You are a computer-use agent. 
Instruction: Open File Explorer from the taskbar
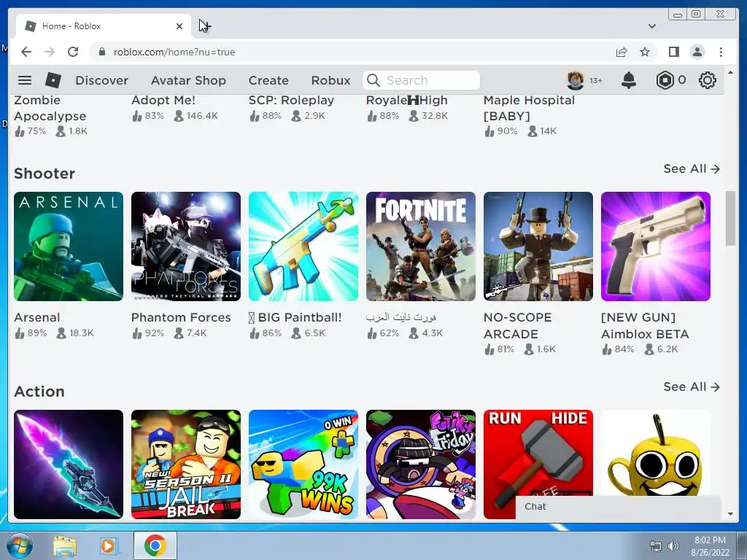tap(65, 545)
